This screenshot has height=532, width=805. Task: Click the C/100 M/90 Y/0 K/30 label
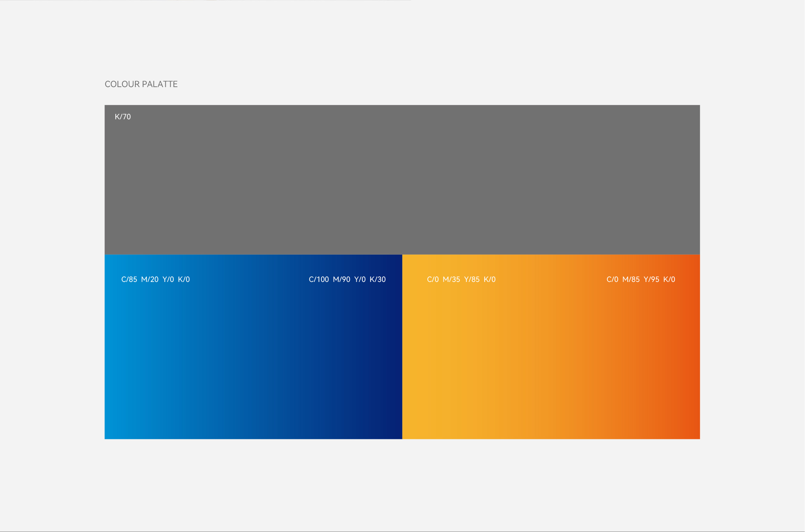coord(347,279)
